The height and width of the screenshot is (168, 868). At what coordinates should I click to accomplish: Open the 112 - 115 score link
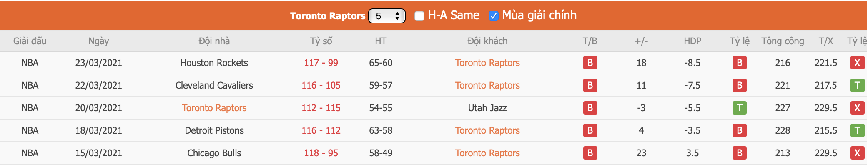(321, 108)
